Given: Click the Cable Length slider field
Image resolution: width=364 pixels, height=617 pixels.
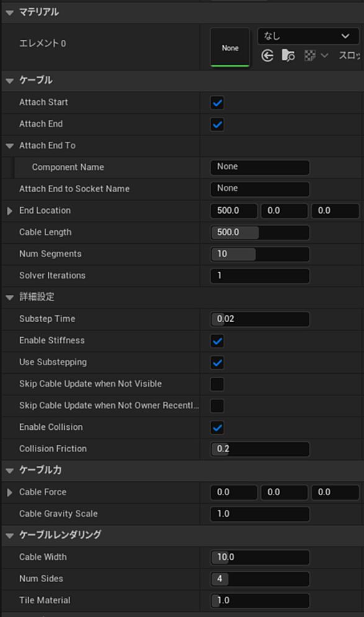Looking at the screenshot, I should click(x=260, y=232).
